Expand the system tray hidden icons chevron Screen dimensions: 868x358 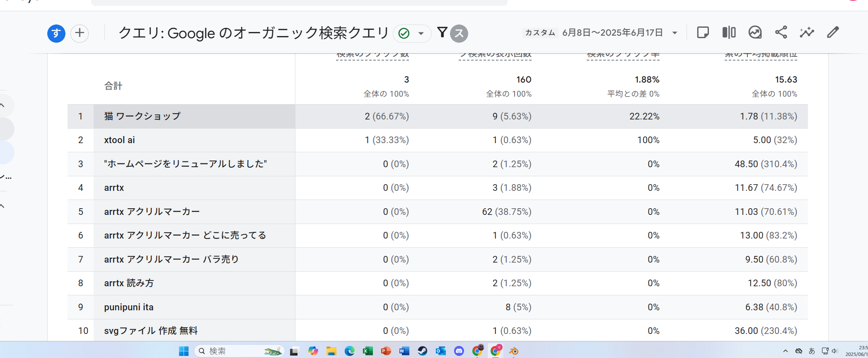785,351
